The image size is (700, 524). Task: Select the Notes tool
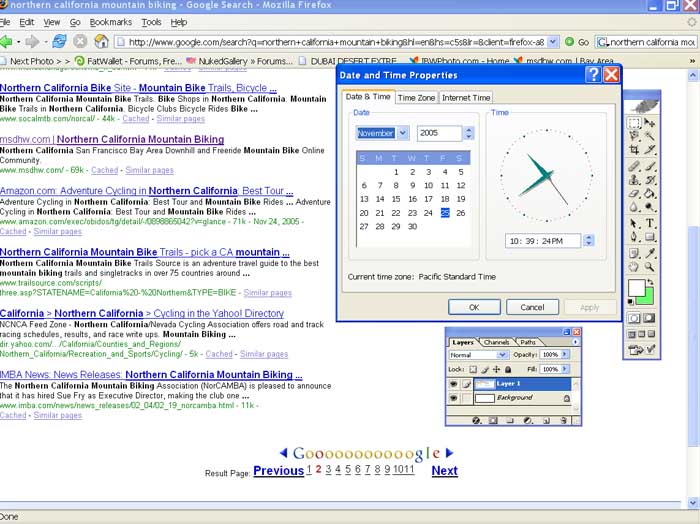tap(634, 253)
